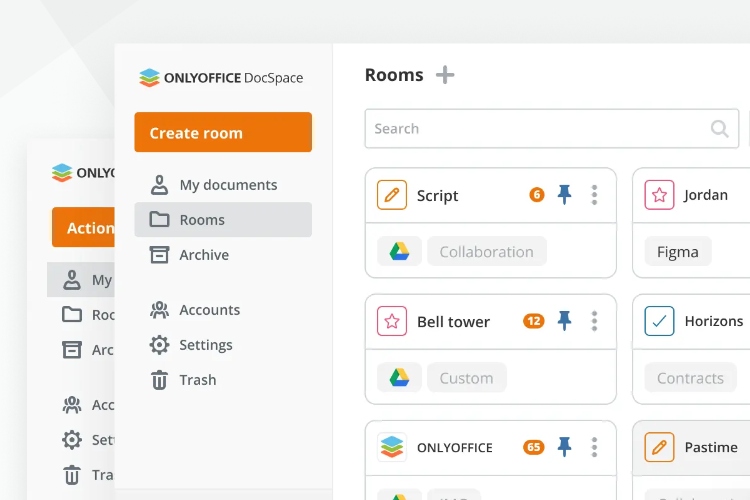Viewport: 750px width, 500px height.
Task: Add a new room with plus icon
Action: tap(445, 75)
